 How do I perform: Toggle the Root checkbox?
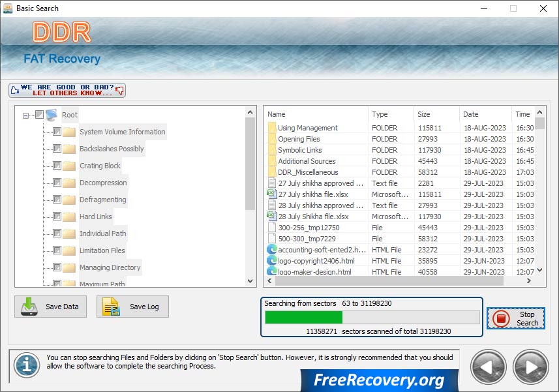[x=40, y=114]
